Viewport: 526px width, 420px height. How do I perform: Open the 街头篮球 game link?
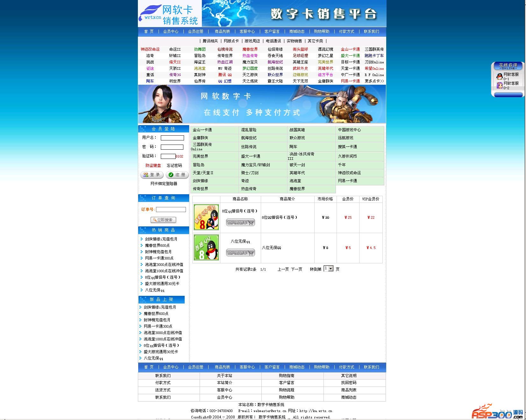[x=300, y=49]
